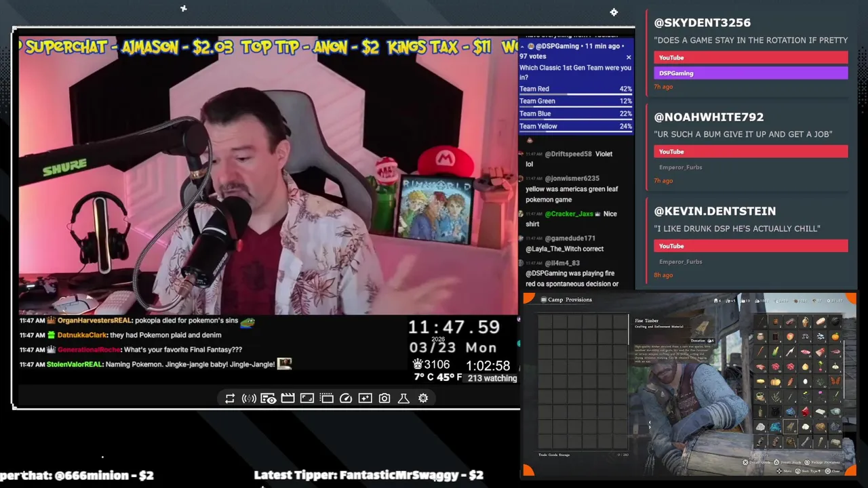Click the broadcast signal lightning icon
This screenshot has width=868, height=488.
249,399
